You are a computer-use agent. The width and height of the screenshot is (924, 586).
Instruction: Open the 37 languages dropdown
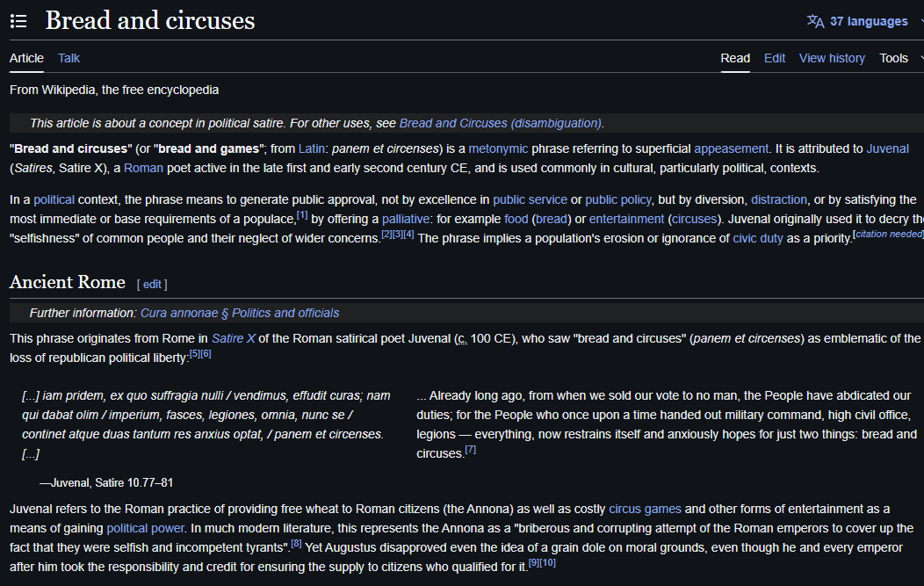click(x=869, y=21)
